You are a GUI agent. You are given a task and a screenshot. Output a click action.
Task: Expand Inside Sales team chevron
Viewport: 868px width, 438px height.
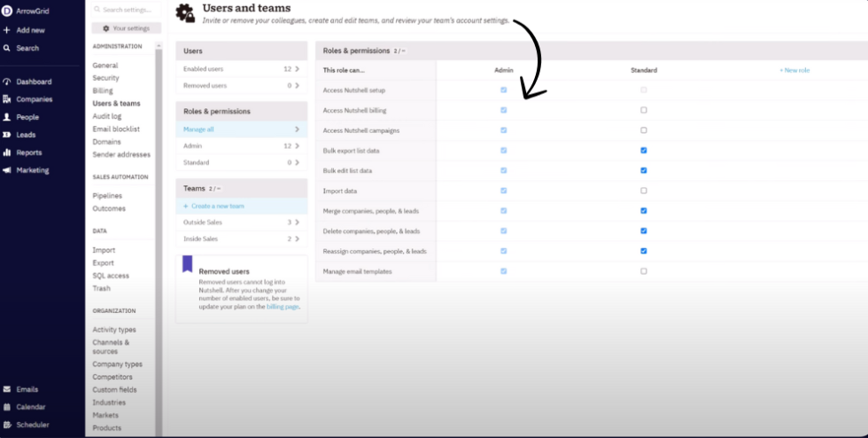point(298,239)
